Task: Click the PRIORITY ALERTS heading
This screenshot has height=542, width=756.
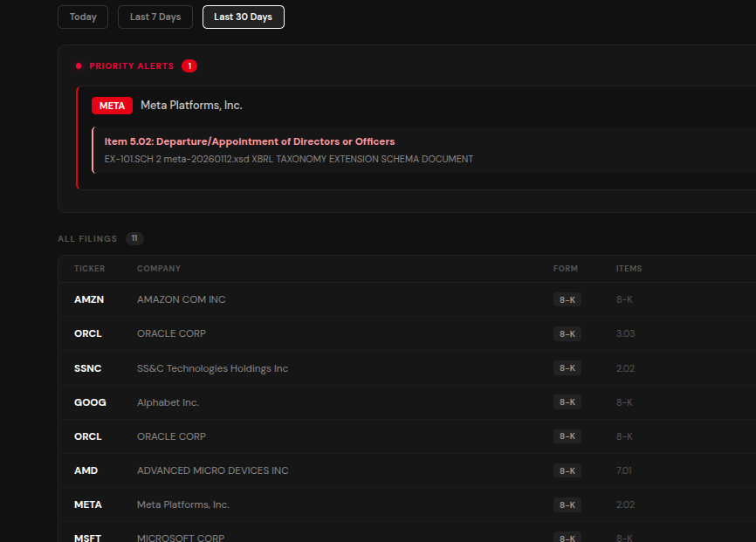Action: [132, 66]
